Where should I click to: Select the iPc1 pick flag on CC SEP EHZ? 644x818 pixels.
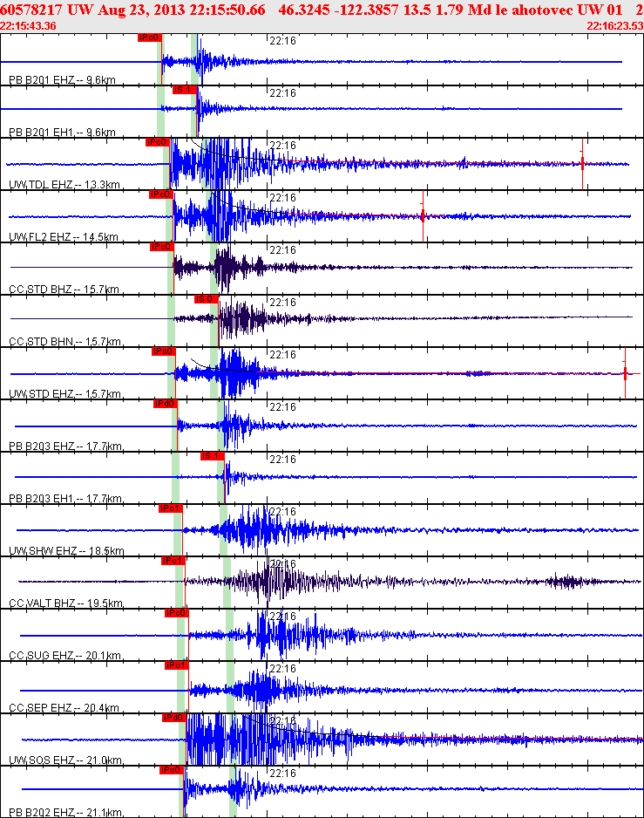[x=176, y=665]
